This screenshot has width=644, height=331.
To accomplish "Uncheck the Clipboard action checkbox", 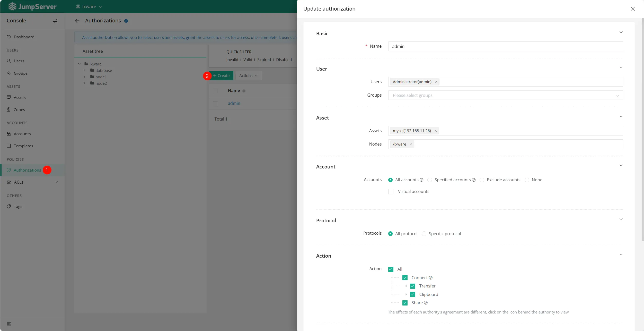I will pyautogui.click(x=413, y=294).
